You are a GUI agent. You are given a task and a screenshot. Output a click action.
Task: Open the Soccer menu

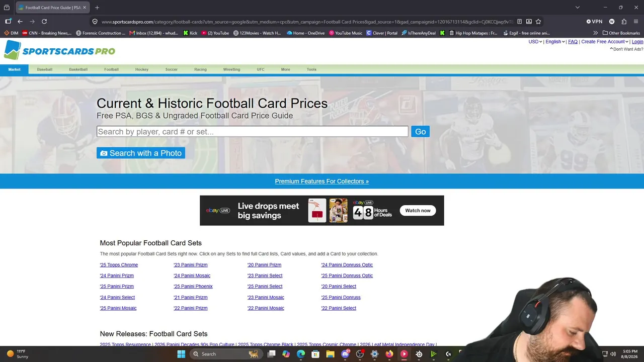[x=172, y=69]
